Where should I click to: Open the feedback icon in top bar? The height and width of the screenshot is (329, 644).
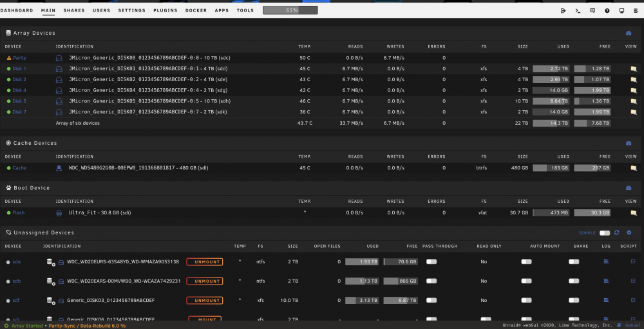coord(592,11)
